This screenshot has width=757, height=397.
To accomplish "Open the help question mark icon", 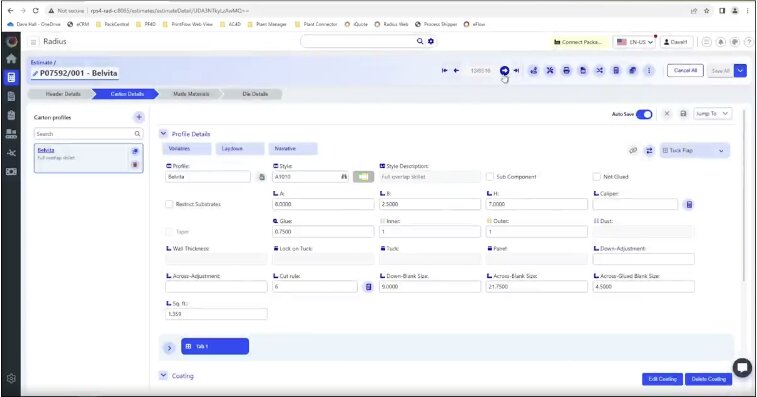I will (748, 42).
